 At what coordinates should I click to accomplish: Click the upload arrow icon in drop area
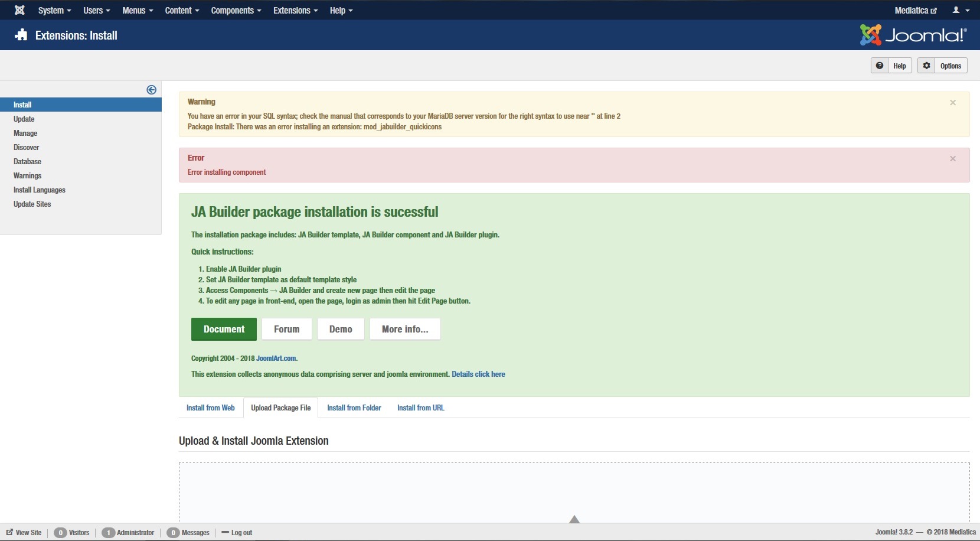pyautogui.click(x=574, y=519)
